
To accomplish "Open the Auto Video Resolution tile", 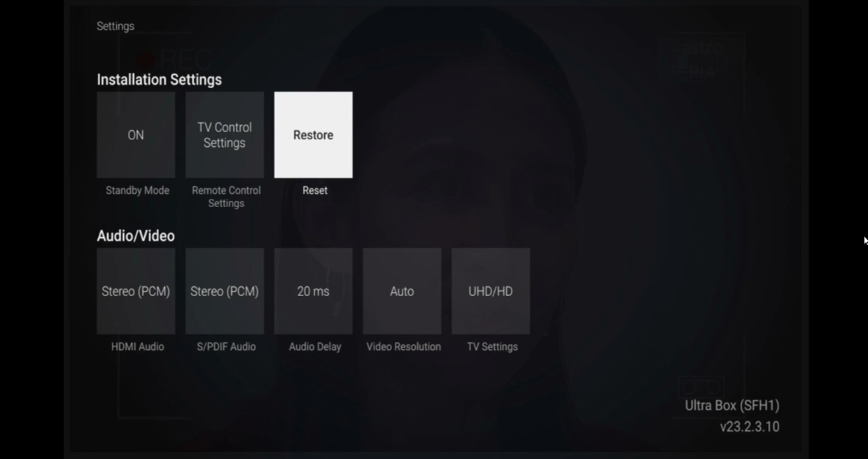I will [x=402, y=291].
